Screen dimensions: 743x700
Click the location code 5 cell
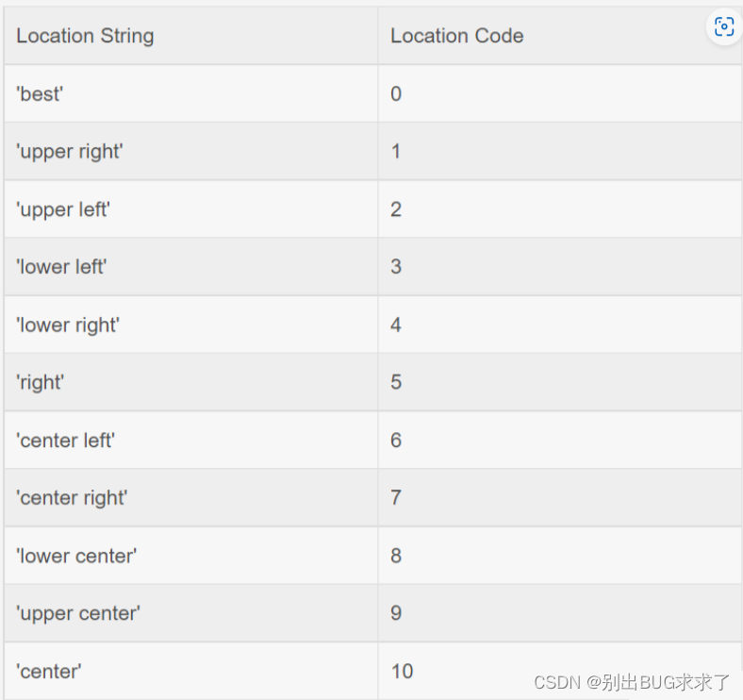point(560,382)
